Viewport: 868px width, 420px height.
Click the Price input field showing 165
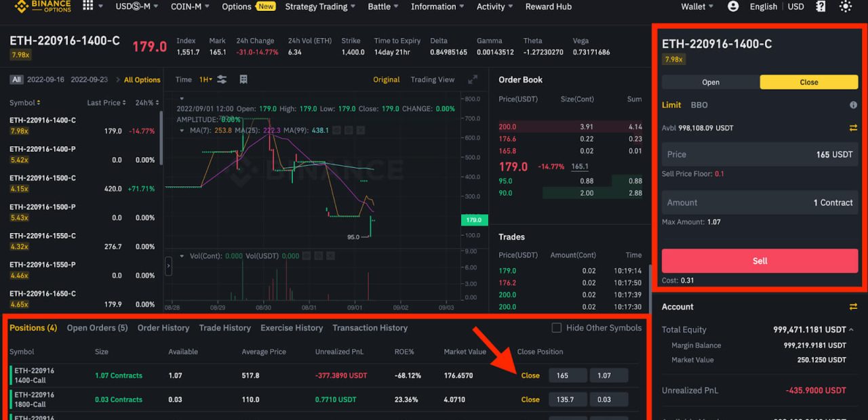[759, 154]
